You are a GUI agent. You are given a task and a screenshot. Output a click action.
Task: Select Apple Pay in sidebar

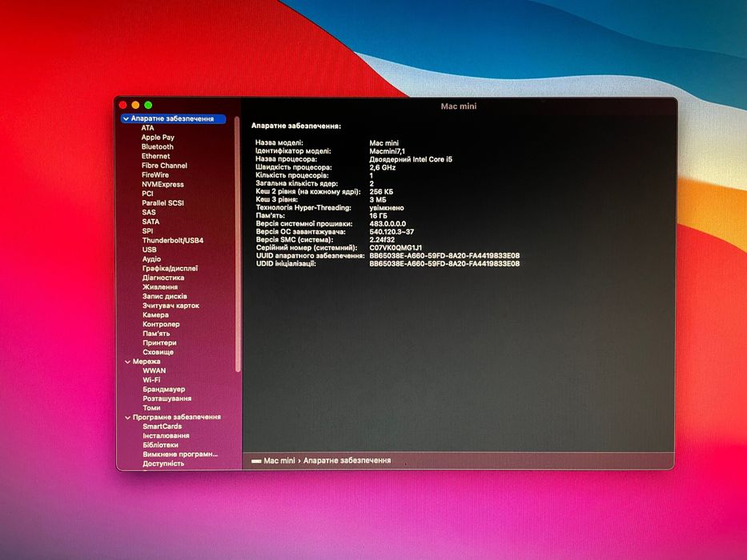pos(158,137)
